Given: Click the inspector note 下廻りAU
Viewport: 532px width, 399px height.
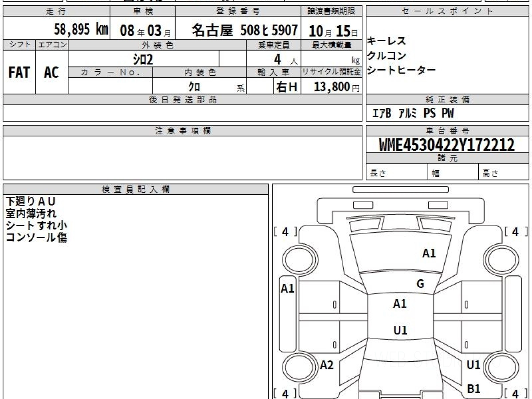Looking at the screenshot, I should [31, 201].
